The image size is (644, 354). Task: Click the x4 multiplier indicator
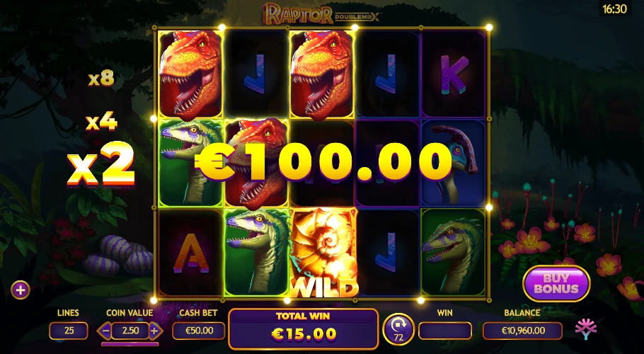[101, 122]
